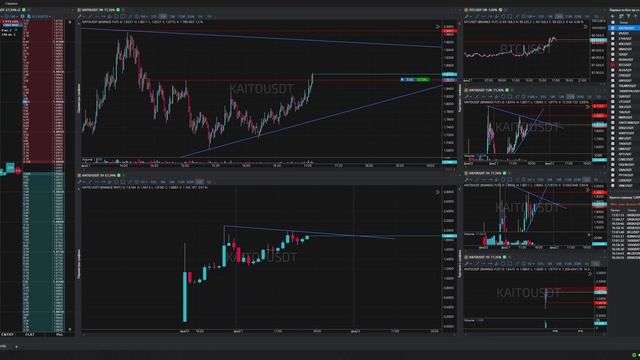
Task: Jump to latest bar arrow on the top KAITOUSDT chart
Action: tap(438, 27)
